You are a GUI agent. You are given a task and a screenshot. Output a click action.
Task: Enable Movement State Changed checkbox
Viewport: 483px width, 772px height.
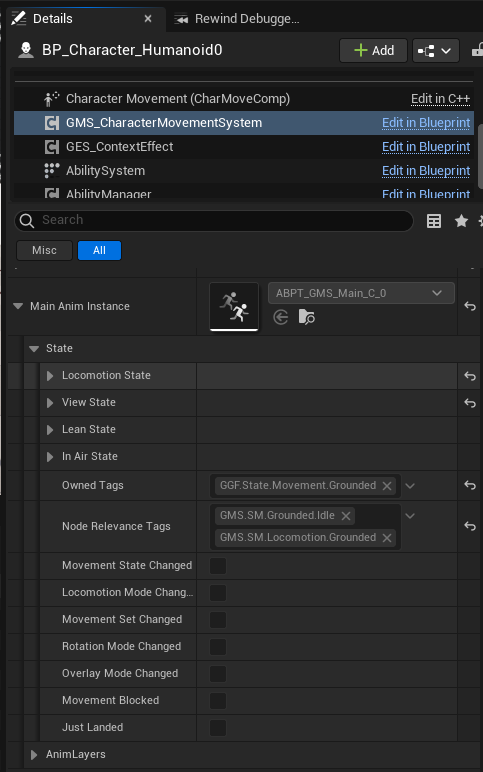pyautogui.click(x=218, y=566)
